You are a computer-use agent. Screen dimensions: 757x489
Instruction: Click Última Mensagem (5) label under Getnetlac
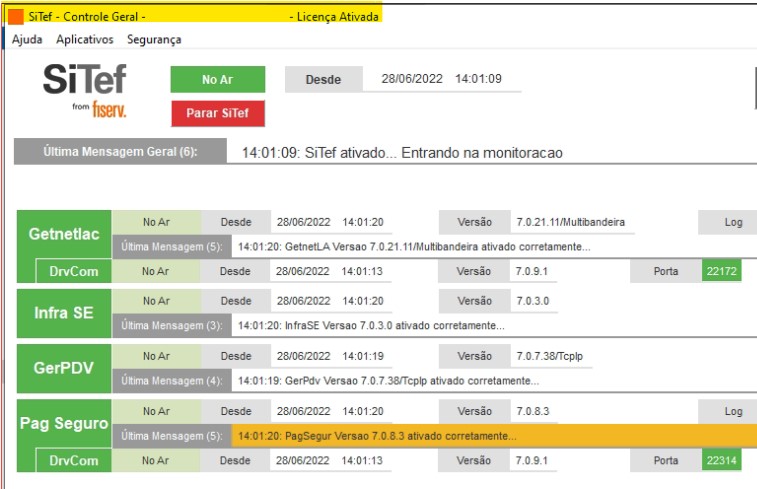[172, 247]
